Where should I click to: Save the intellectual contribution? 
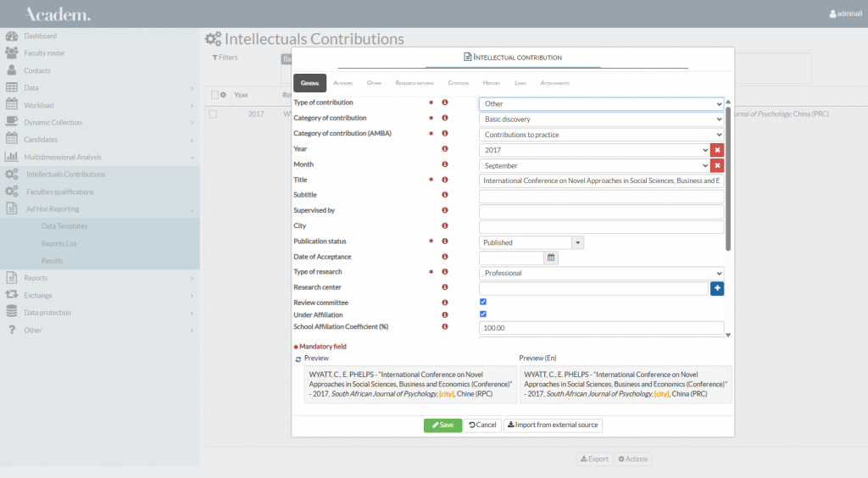click(442, 425)
